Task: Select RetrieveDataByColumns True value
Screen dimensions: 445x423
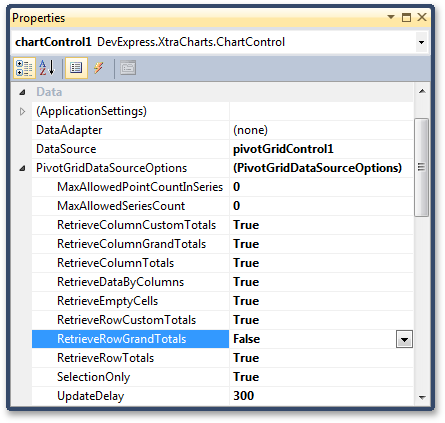Action: (246, 282)
